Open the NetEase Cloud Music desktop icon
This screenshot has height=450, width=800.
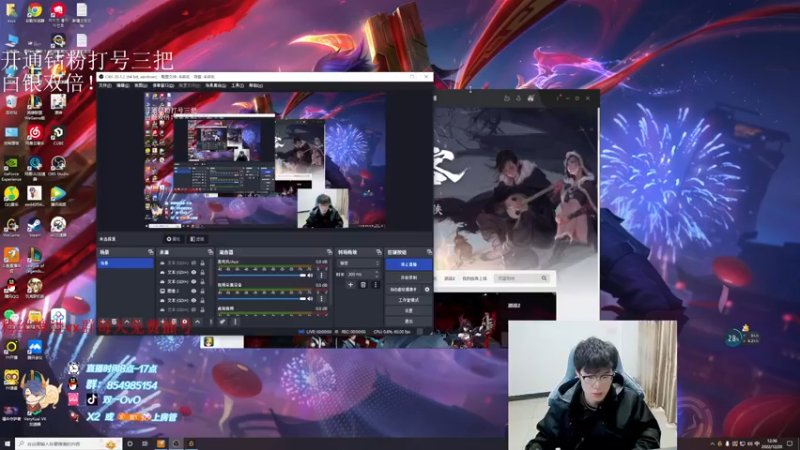point(35,135)
